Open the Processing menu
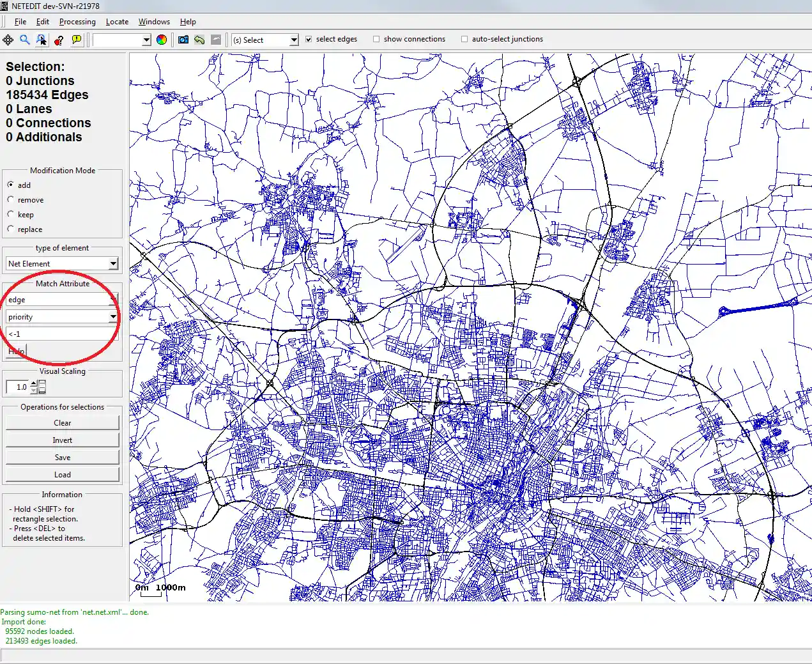Screen dimensions: 812x664 (x=77, y=22)
